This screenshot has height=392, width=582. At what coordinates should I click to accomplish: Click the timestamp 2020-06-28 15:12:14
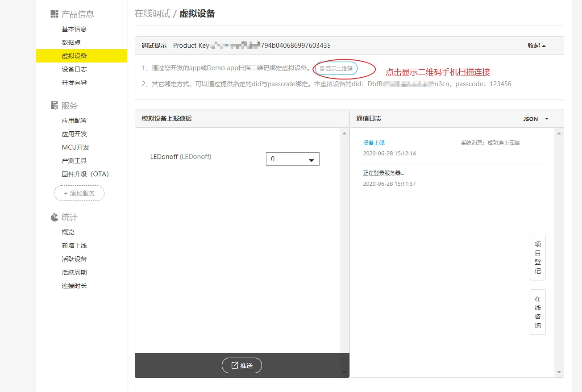coord(389,154)
